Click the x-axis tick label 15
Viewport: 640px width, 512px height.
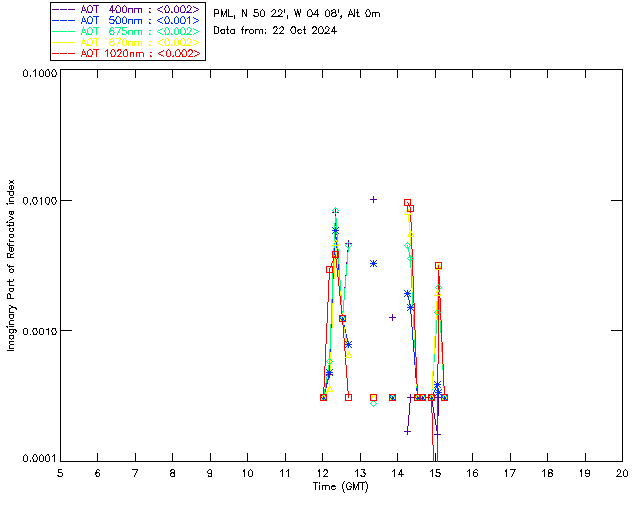(435, 473)
